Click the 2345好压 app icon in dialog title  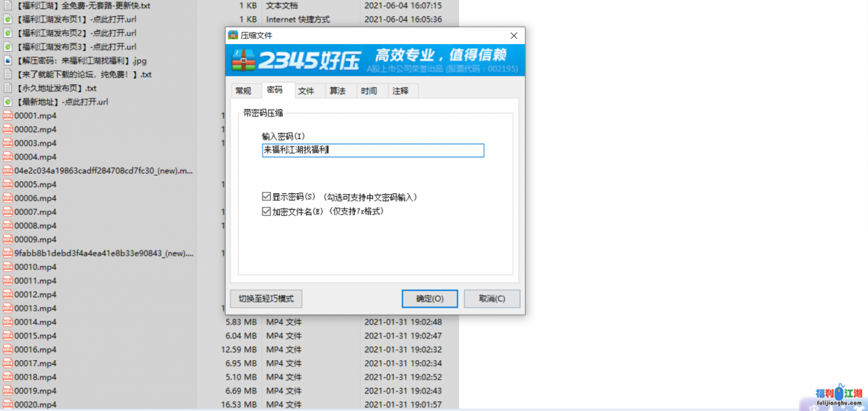(233, 35)
